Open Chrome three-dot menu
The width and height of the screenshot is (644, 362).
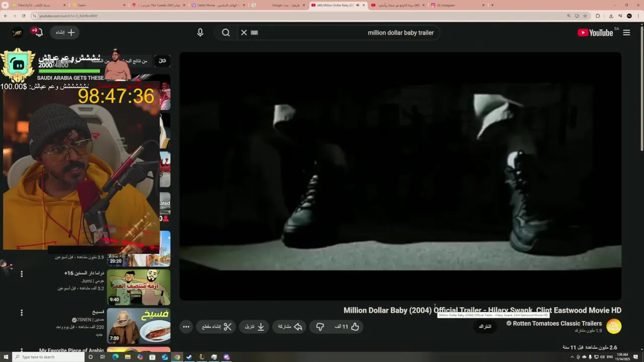[638, 16]
